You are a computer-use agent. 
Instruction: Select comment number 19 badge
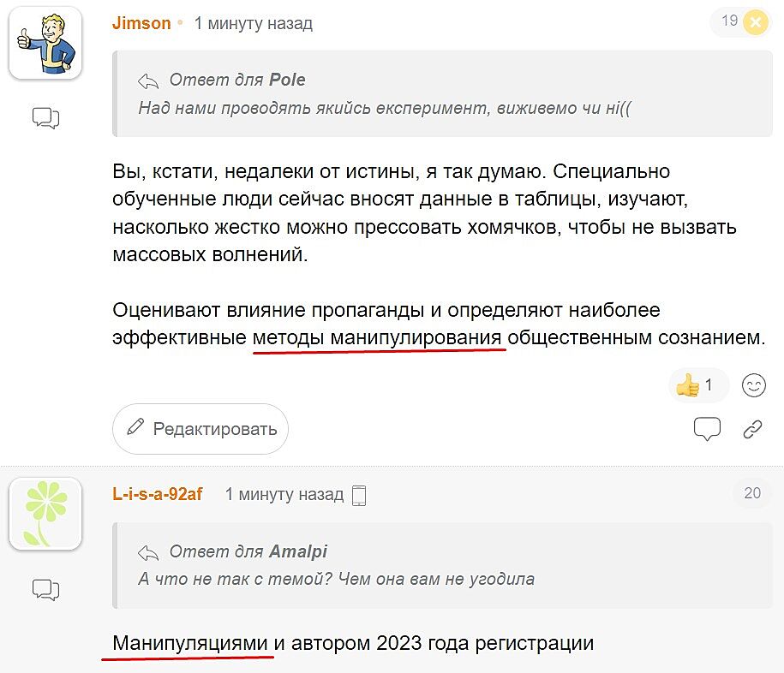(x=729, y=21)
